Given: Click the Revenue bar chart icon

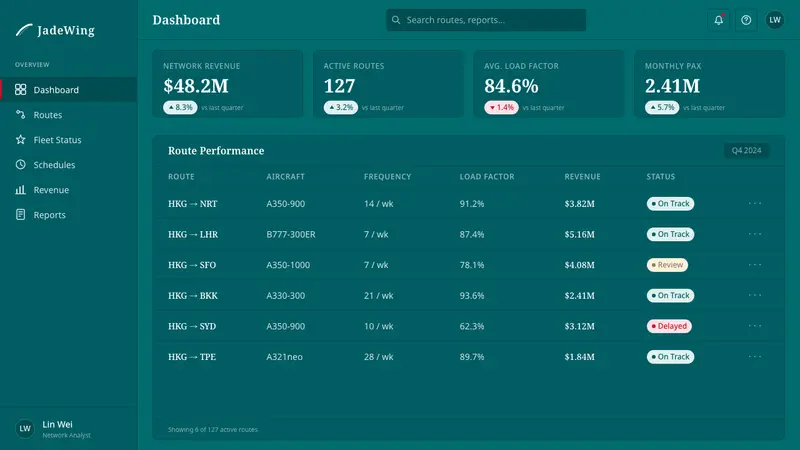Looking at the screenshot, I should tap(20, 190).
